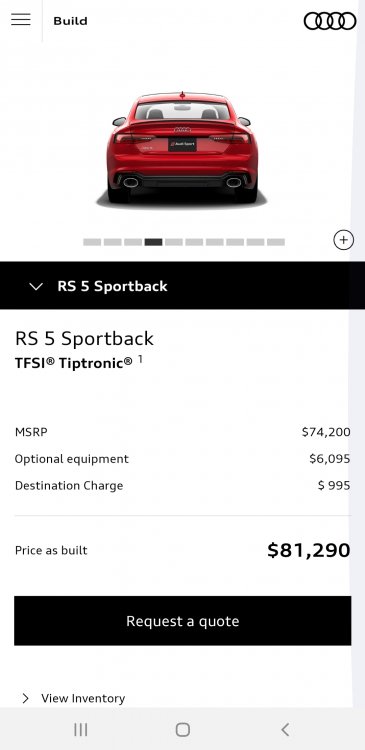Open the hamburger menu
This screenshot has height=750, width=365.
(21, 20)
